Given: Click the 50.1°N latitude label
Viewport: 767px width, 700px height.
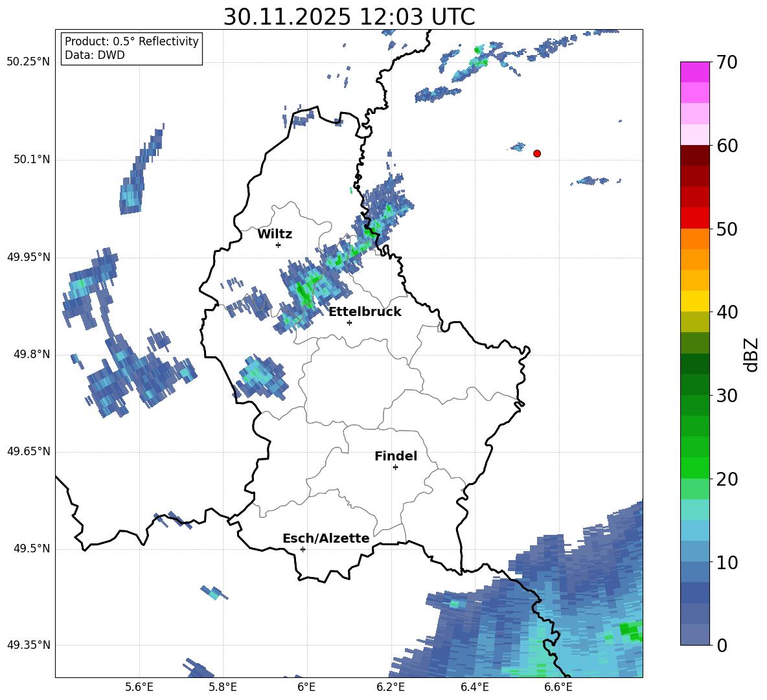Looking at the screenshot, I should (x=32, y=160).
